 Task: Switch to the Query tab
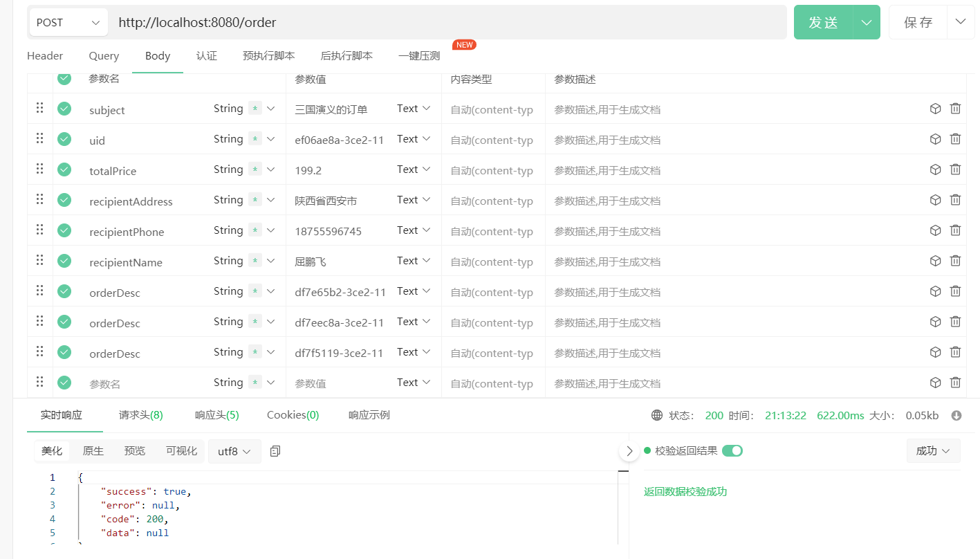(104, 56)
